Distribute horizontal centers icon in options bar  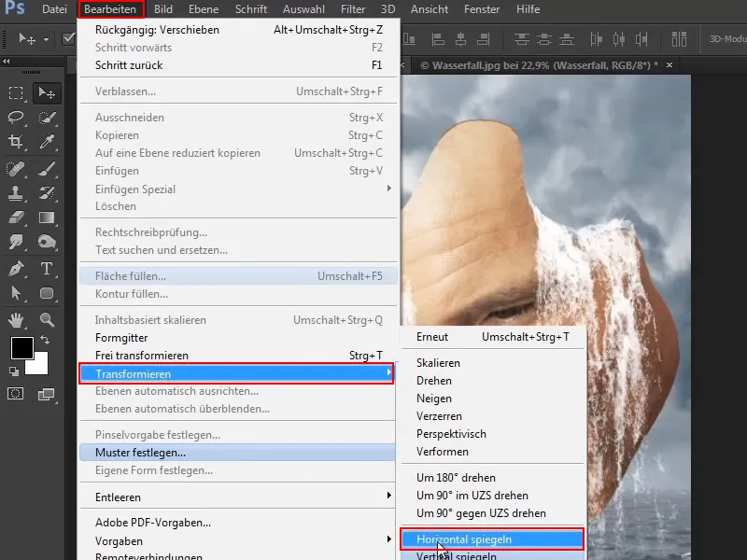(619, 39)
